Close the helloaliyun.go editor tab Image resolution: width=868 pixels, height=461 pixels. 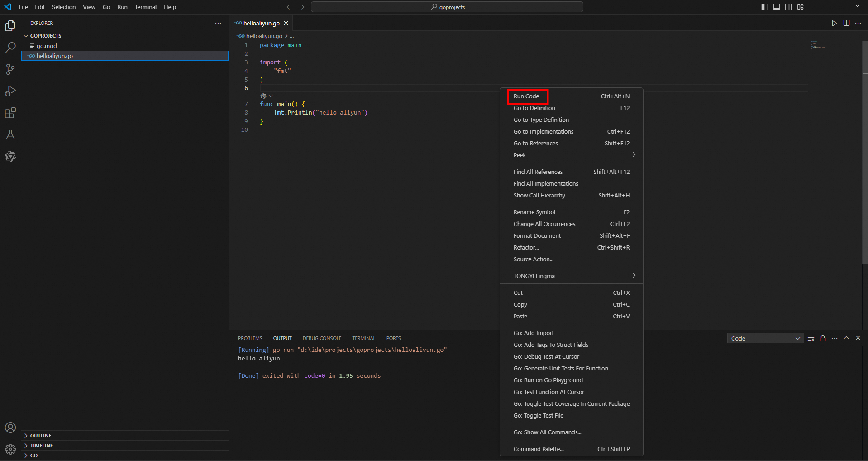coord(286,23)
